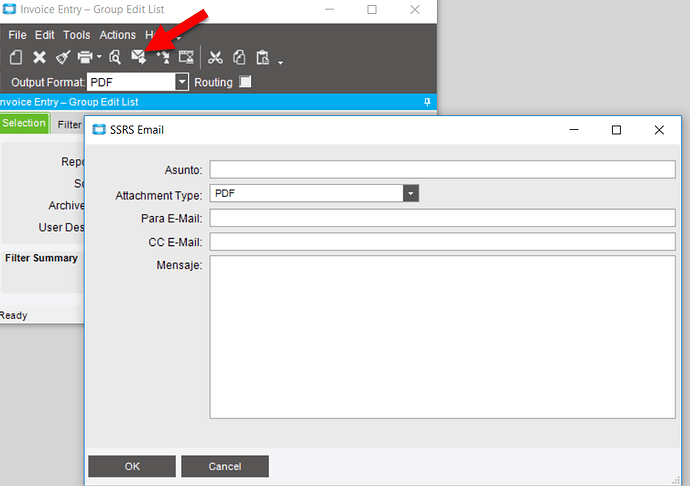Click into the Para E-Mail field
690x486 pixels.
click(x=442, y=218)
